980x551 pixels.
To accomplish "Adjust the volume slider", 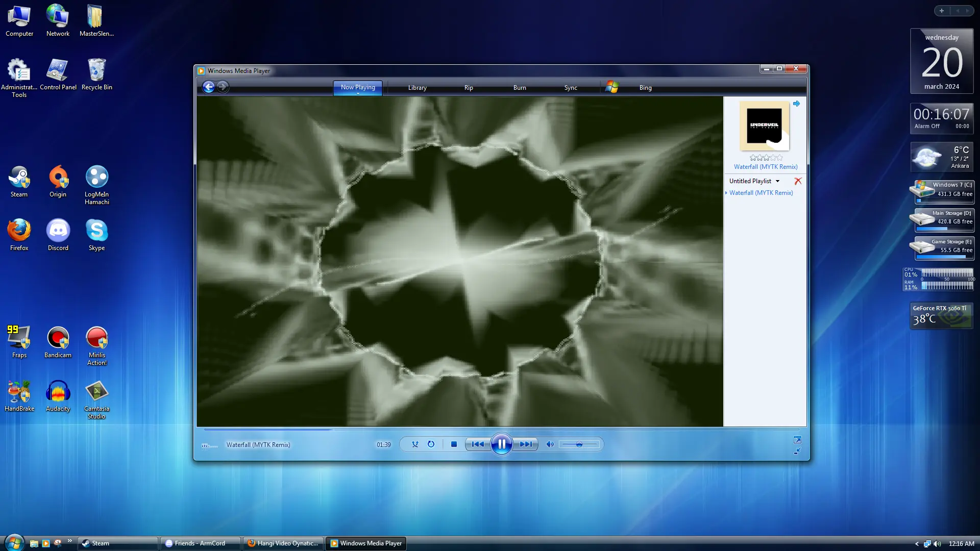I will pos(579,444).
